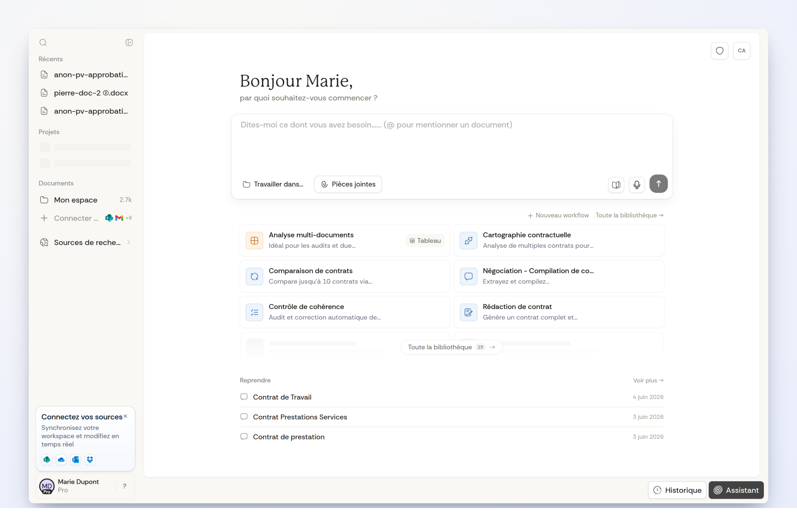Expand Sources de recherche chevron
797x532 pixels.
(x=129, y=242)
